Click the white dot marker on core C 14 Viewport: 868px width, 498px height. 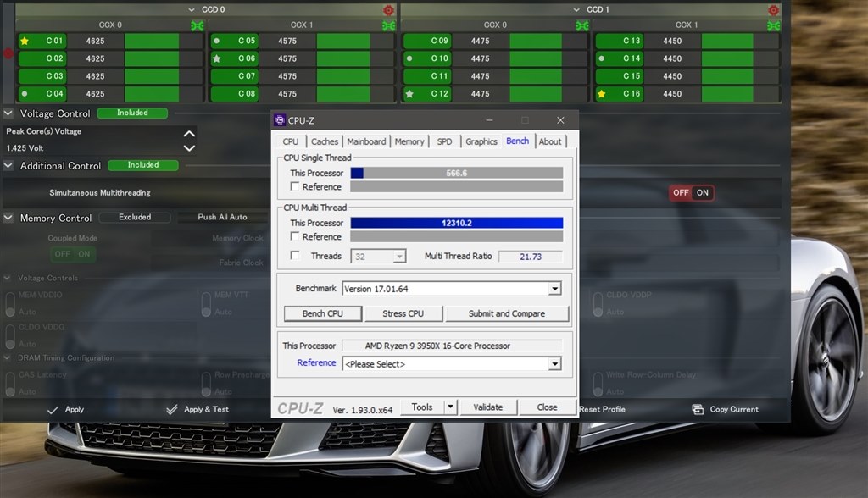601,58
